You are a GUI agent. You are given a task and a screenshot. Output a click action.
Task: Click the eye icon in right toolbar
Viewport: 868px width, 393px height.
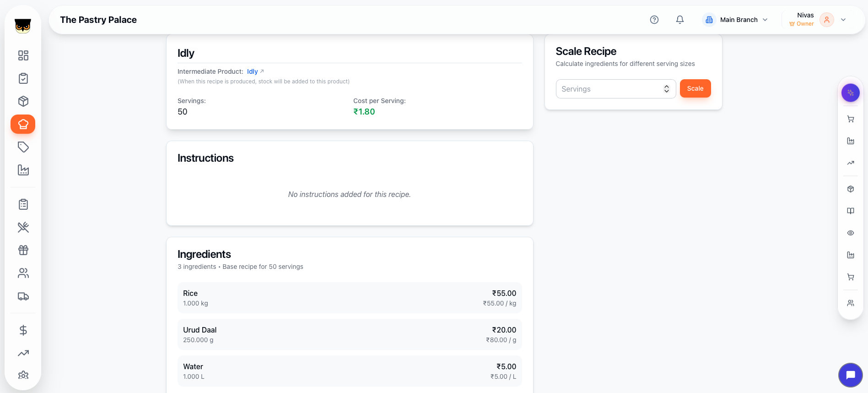click(850, 233)
